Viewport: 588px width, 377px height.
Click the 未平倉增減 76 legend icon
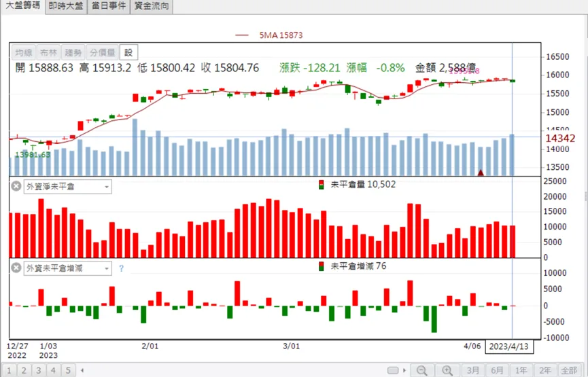tap(322, 266)
